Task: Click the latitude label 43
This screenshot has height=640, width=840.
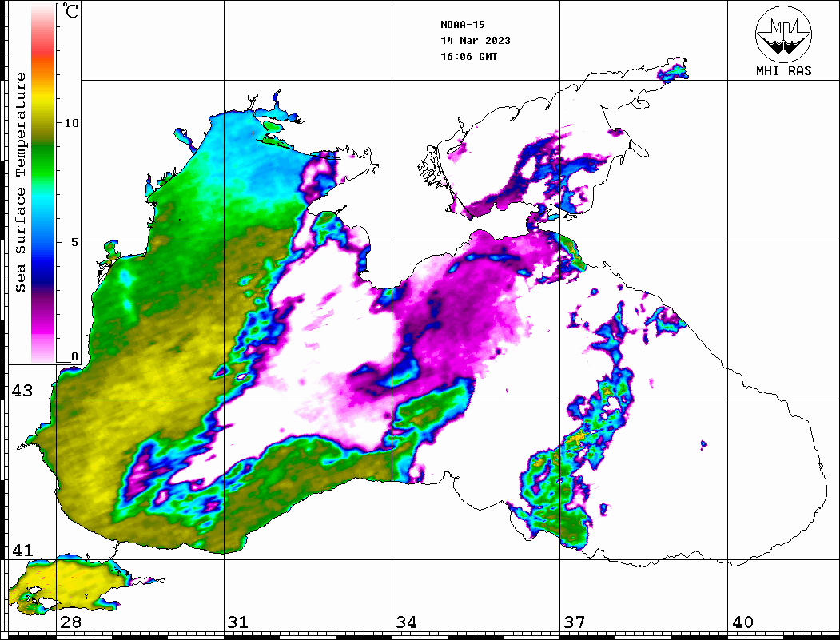Action: point(22,391)
